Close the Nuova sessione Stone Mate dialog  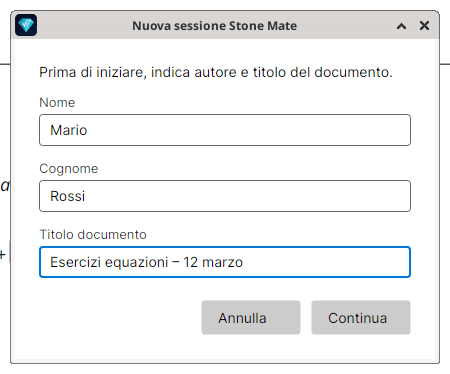click(424, 25)
